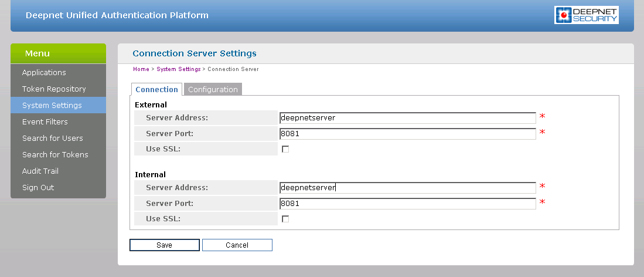Follow the Home breadcrumb link
Screen dimensions: 644x277
point(141,69)
